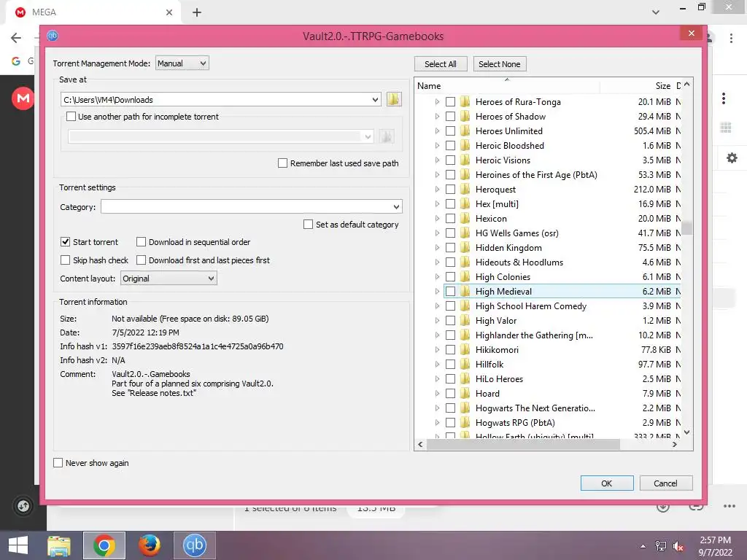Click the horizontal scrollbar of file list
The height and width of the screenshot is (560, 747).
(x=523, y=444)
